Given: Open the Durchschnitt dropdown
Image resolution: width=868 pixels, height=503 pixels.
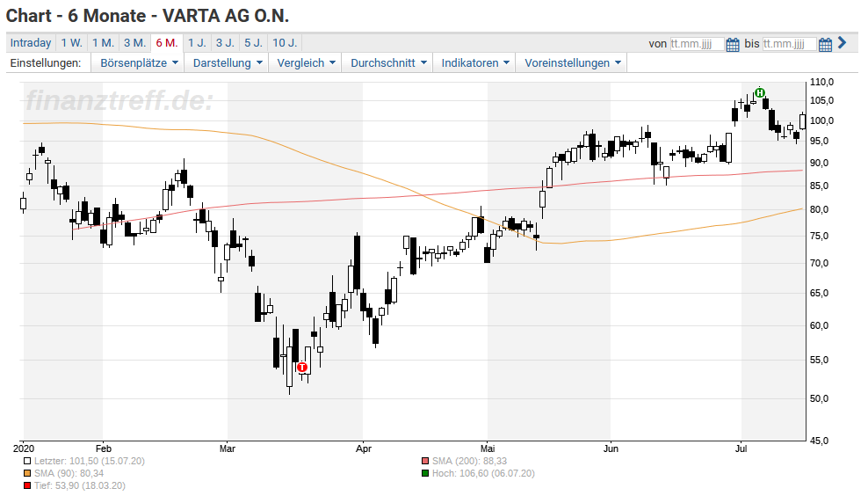Looking at the screenshot, I should coord(388,63).
